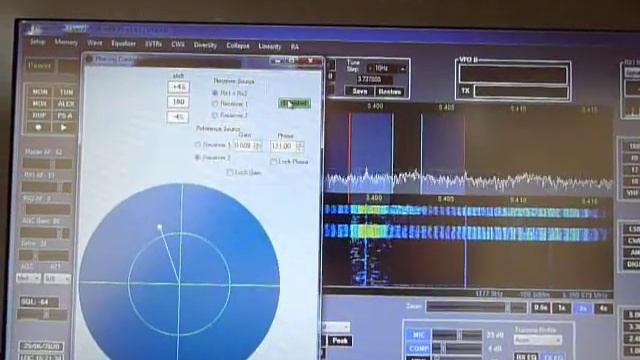Adjust the COMP slider
Screen dimensions: 640x360
[x=457, y=349]
